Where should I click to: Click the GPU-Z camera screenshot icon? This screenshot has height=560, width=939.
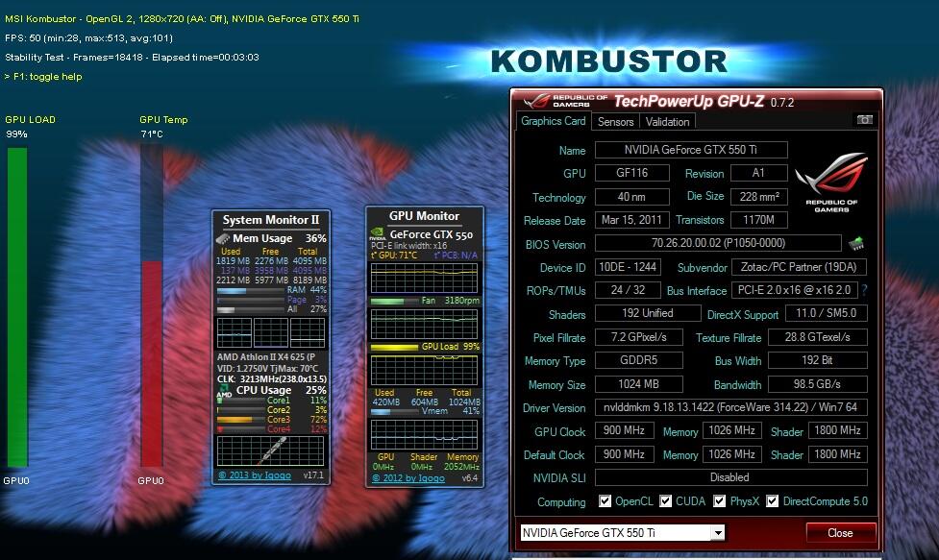coord(864,120)
